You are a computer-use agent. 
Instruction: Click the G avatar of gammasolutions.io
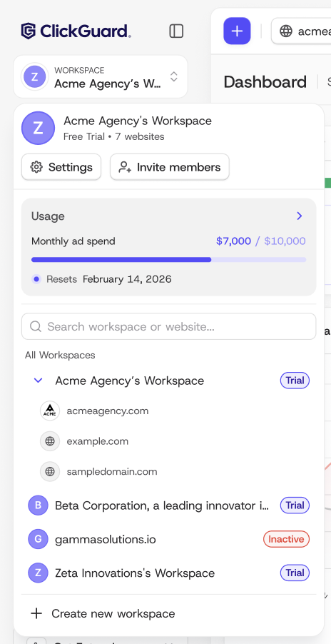(38, 539)
